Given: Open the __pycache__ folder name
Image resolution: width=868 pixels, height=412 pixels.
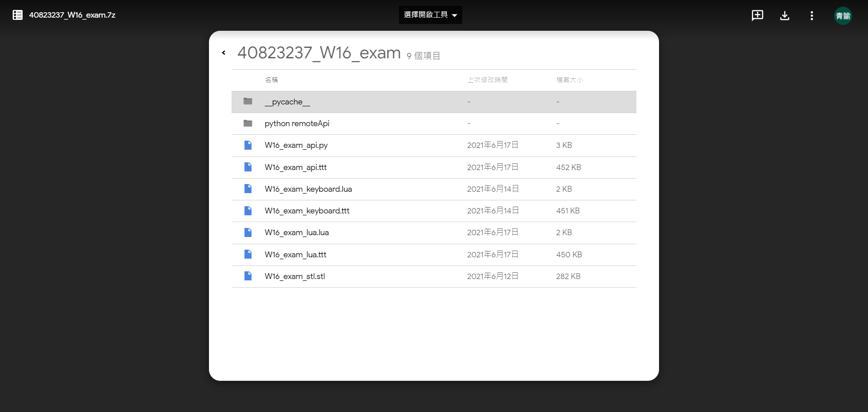Looking at the screenshot, I should (287, 102).
